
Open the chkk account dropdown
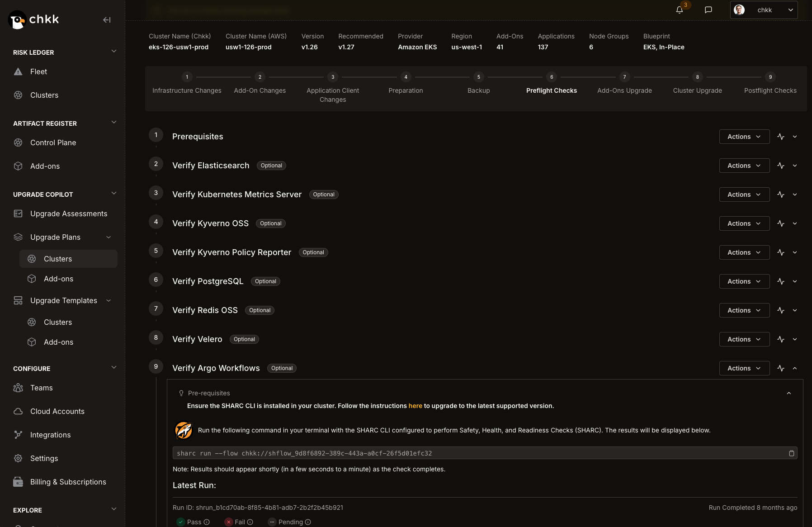tap(764, 10)
